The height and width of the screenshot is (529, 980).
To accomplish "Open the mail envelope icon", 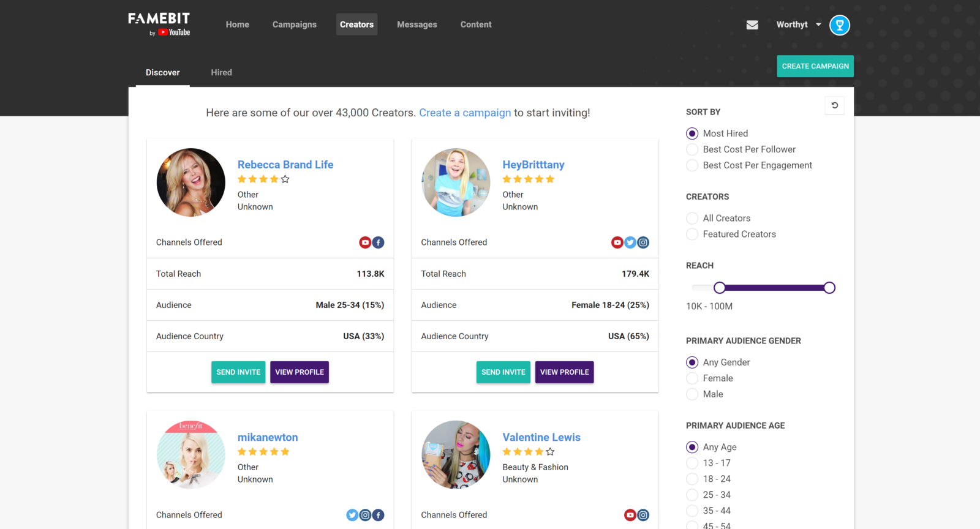I will coord(752,25).
